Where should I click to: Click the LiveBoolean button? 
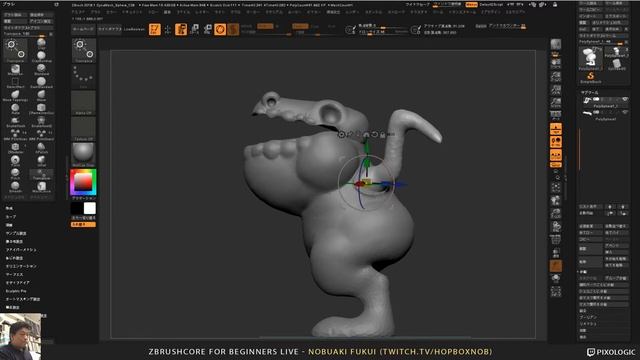(134, 29)
